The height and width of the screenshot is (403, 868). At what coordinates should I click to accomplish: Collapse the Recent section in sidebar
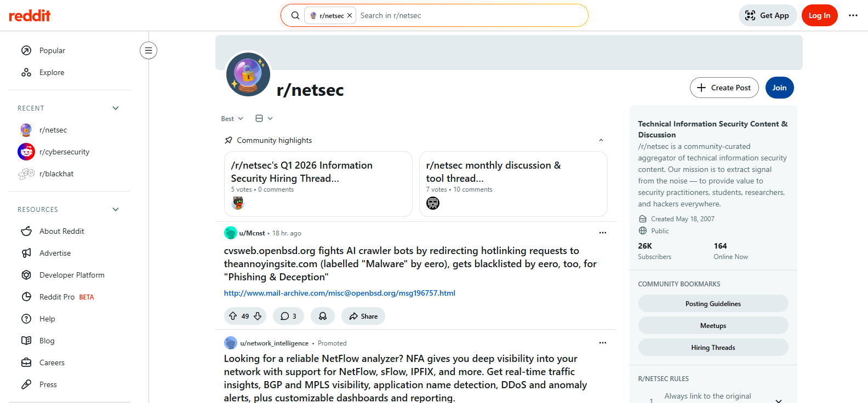point(116,108)
